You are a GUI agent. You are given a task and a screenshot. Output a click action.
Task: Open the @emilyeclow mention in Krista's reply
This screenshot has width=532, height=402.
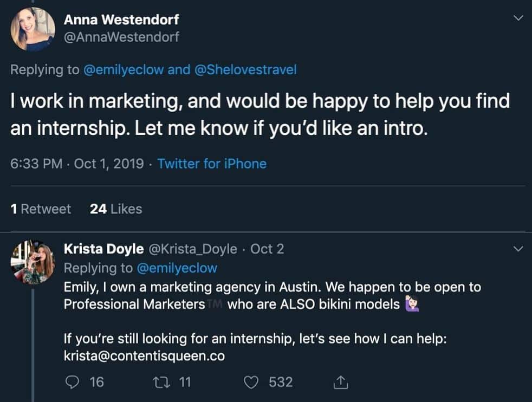tap(177, 268)
